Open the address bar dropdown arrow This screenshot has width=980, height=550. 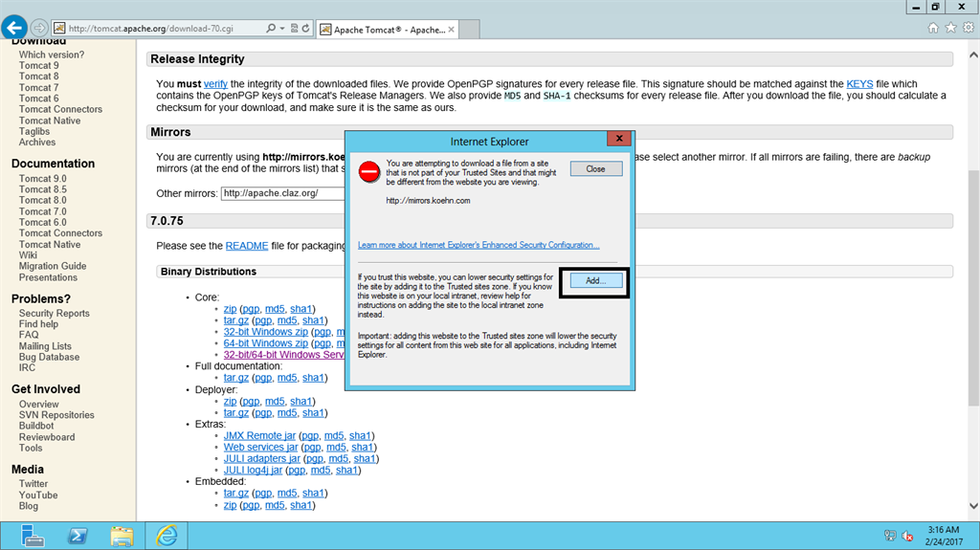(282, 28)
